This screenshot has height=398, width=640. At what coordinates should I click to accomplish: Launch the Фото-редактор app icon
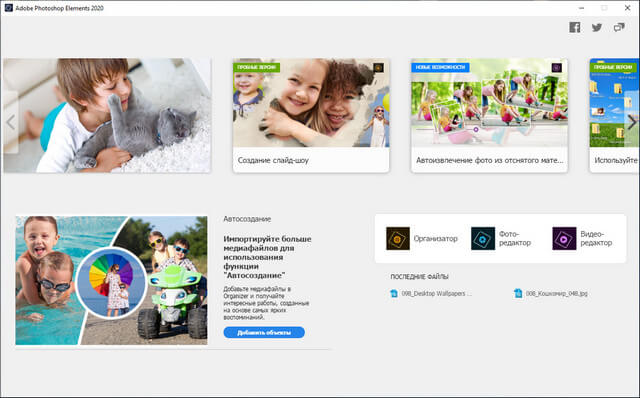(x=483, y=238)
